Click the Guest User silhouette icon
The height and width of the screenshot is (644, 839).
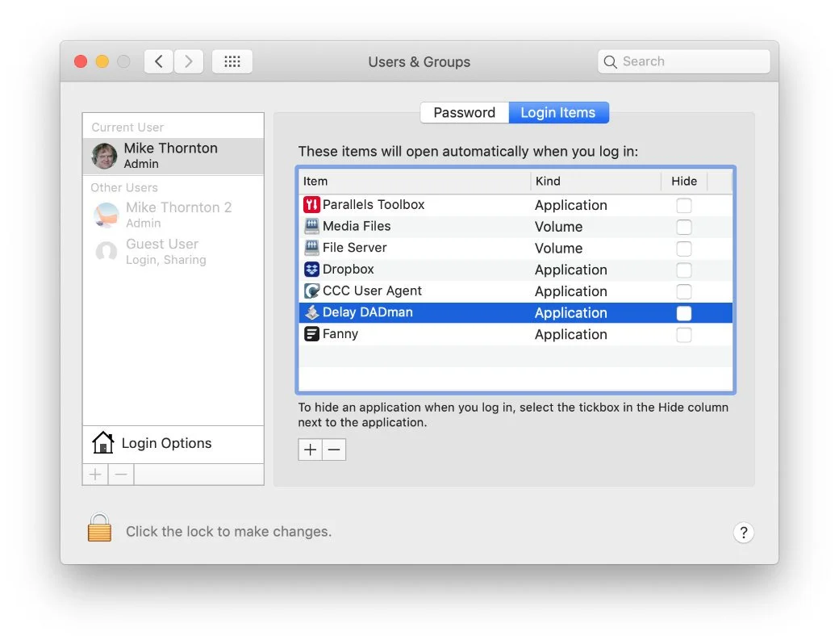pos(106,252)
